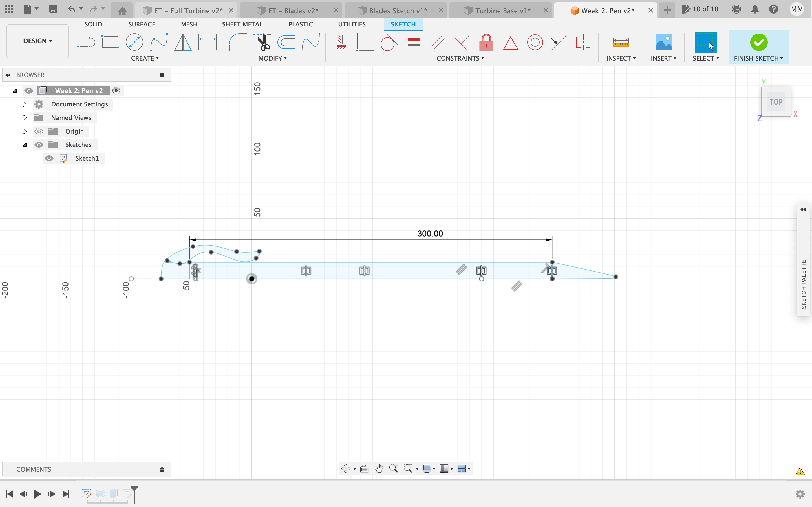Select the Concentric constraint icon
This screenshot has width=812, height=507.
click(535, 43)
